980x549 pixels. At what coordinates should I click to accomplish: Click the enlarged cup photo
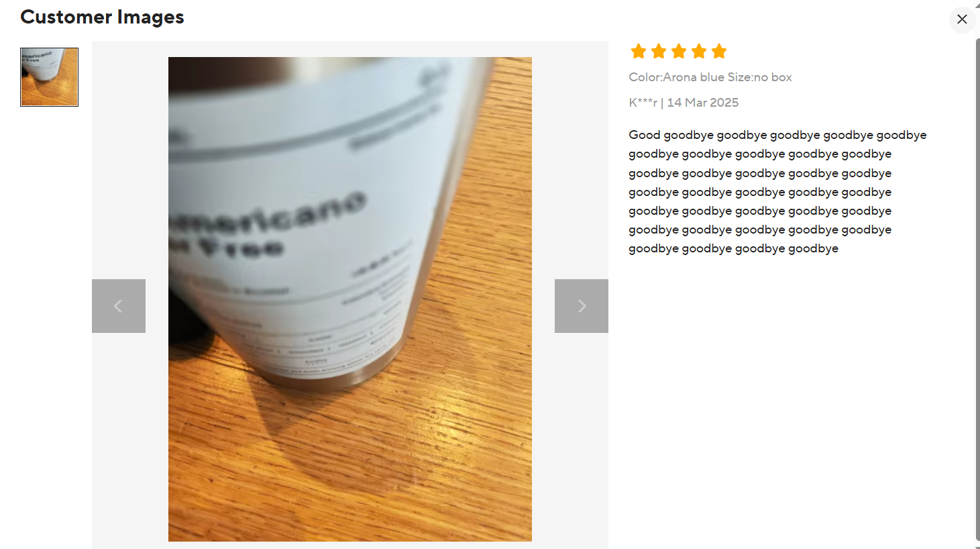point(350,299)
